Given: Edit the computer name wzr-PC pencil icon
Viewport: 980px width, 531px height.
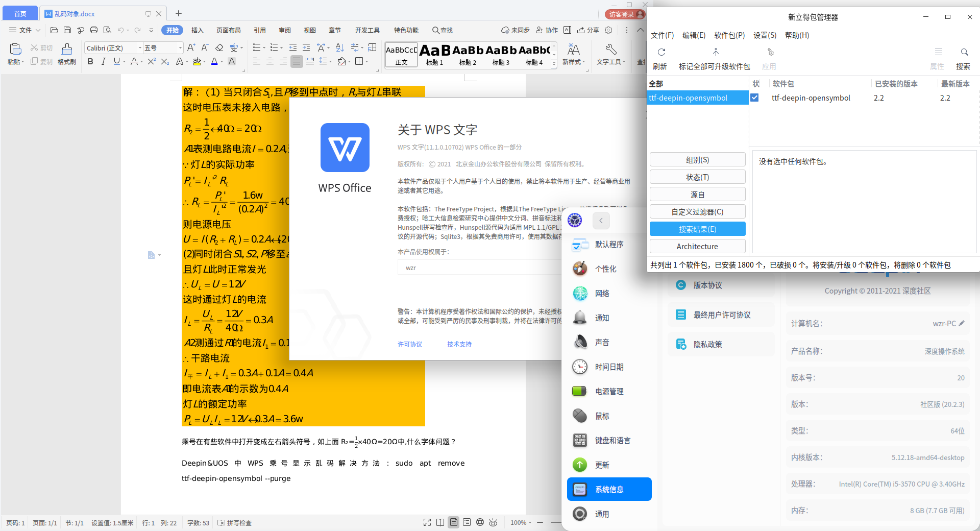Looking at the screenshot, I should [x=962, y=323].
